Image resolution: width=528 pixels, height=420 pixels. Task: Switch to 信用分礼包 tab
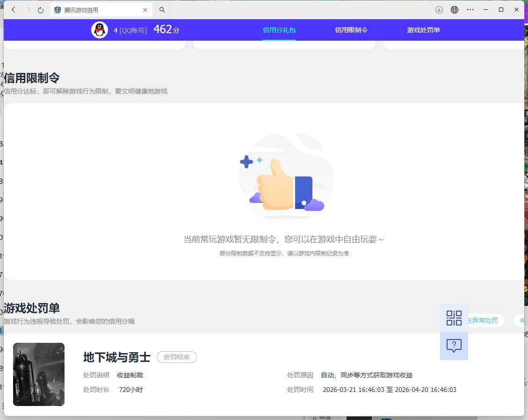pos(279,30)
